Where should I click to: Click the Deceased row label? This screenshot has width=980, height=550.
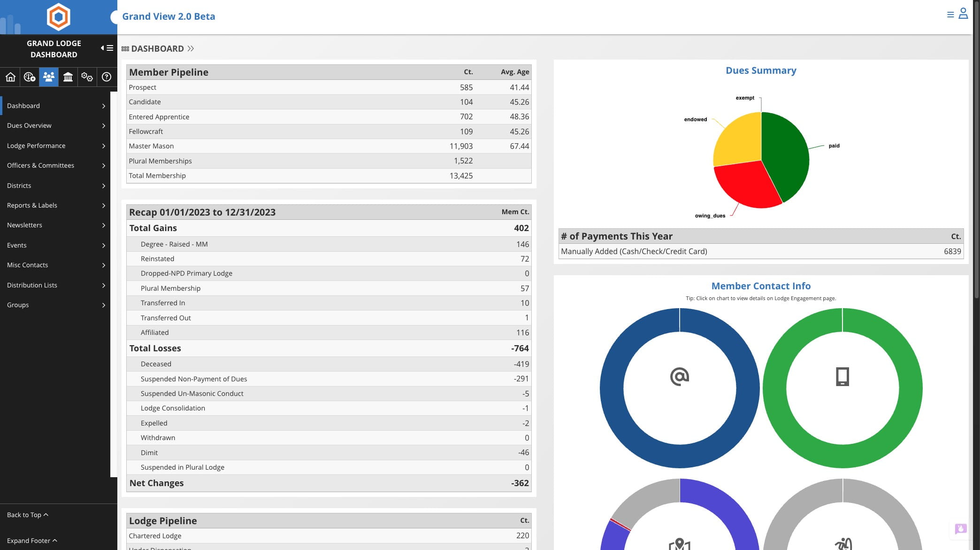click(x=156, y=364)
